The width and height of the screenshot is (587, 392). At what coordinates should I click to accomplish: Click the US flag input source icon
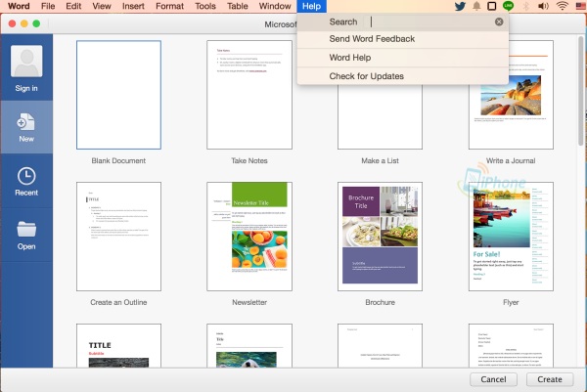(x=580, y=6)
